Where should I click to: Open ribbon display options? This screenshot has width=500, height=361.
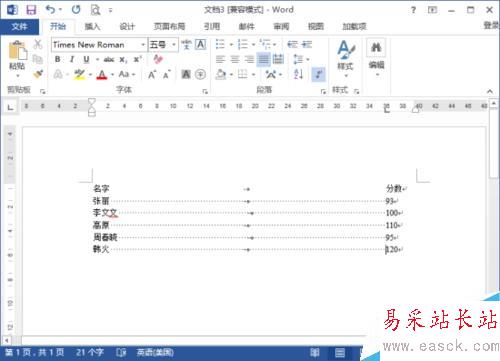pos(432,10)
